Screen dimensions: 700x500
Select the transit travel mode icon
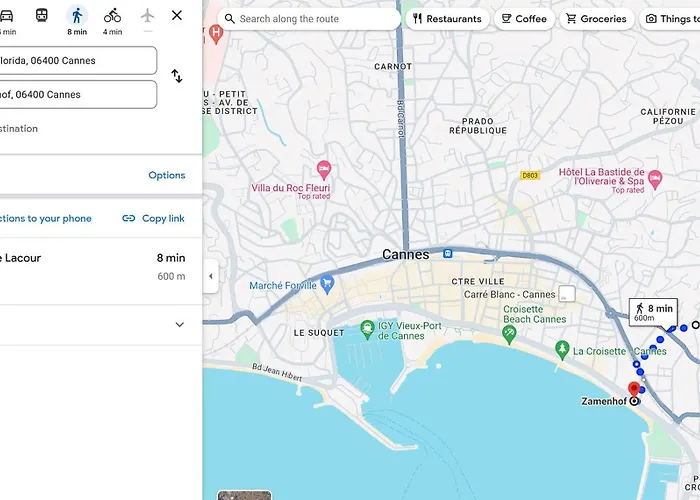[x=41, y=16]
